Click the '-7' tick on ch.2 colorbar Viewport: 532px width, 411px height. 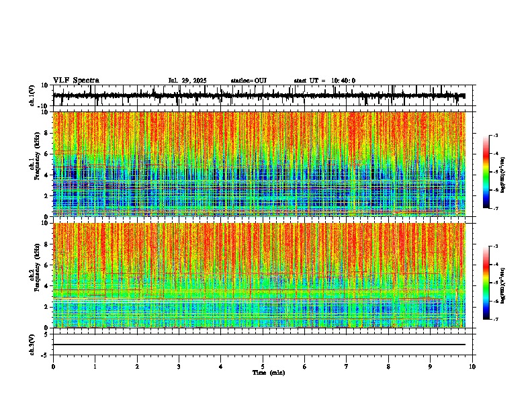pyautogui.click(x=495, y=319)
